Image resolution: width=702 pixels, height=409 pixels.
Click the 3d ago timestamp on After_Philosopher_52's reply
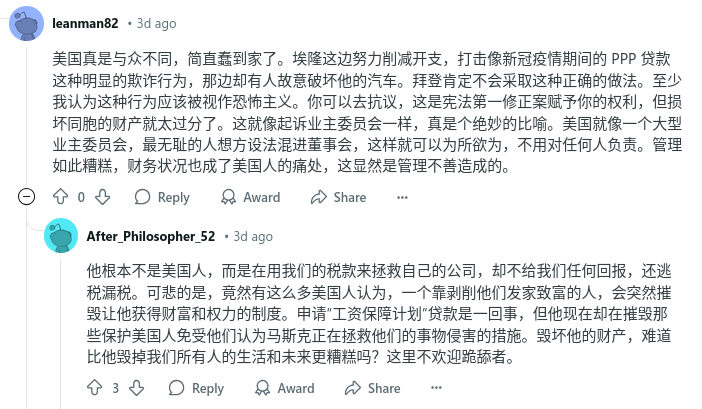pyautogui.click(x=253, y=236)
